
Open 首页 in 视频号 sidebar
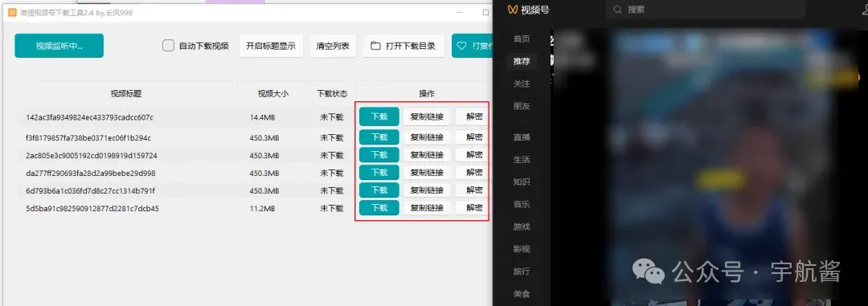522,39
